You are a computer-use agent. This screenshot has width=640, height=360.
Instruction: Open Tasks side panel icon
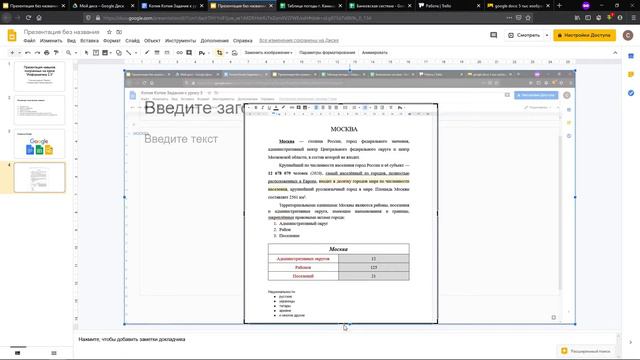point(631,93)
